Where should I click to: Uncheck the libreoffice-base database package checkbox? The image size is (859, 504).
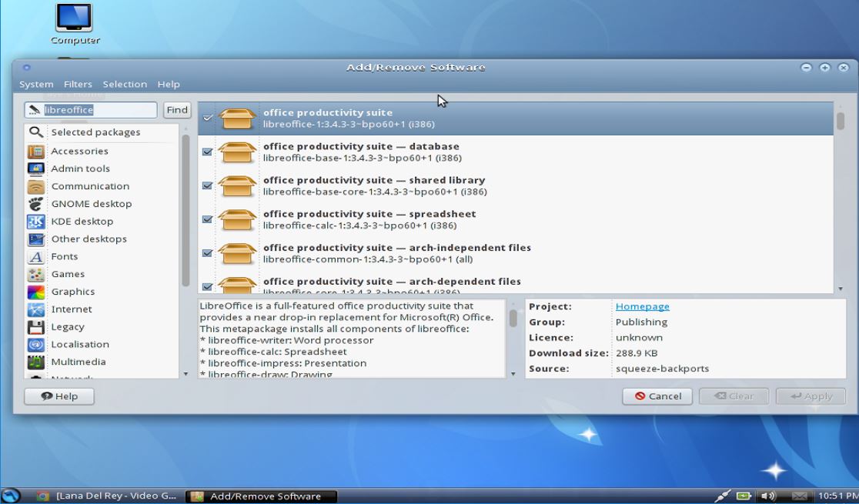tap(207, 152)
